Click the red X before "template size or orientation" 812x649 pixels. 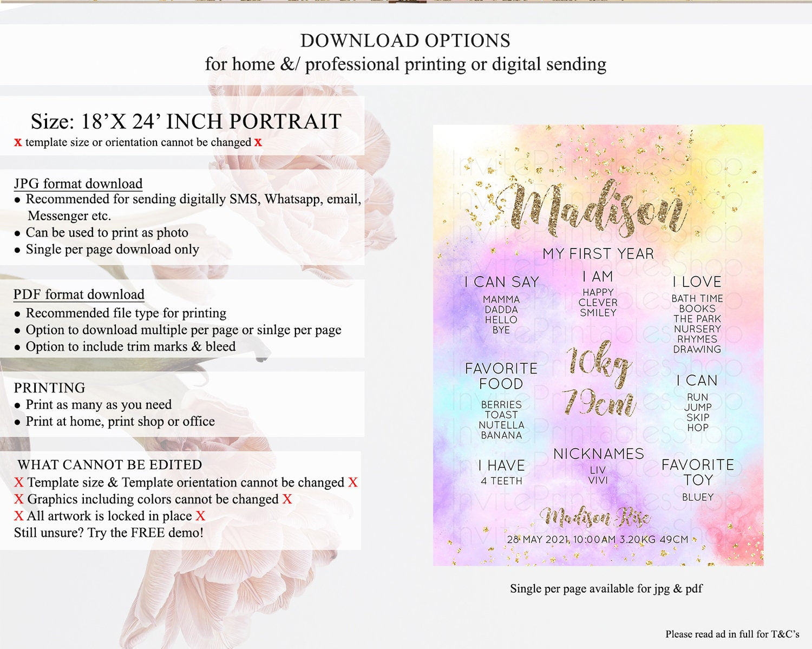[18, 142]
